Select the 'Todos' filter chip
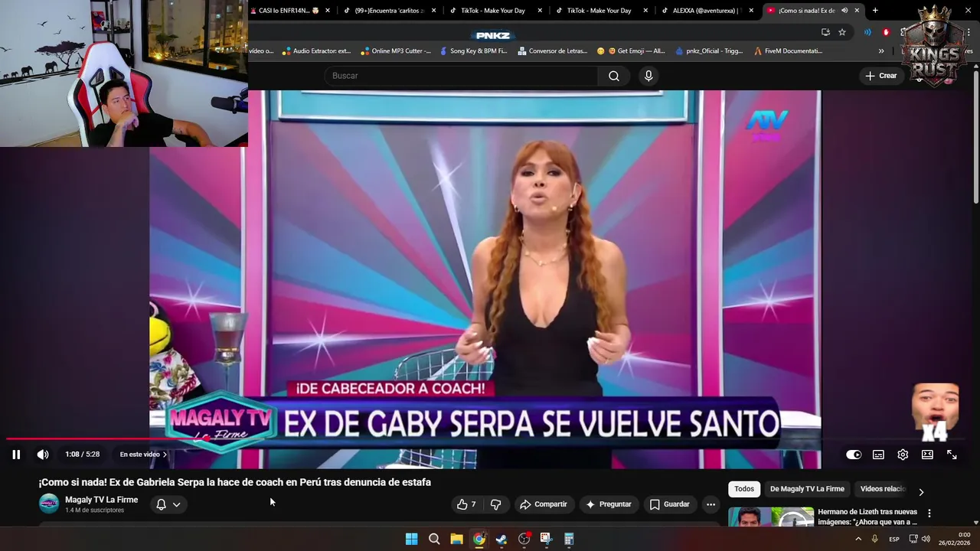Image resolution: width=980 pixels, height=551 pixels. 744,489
